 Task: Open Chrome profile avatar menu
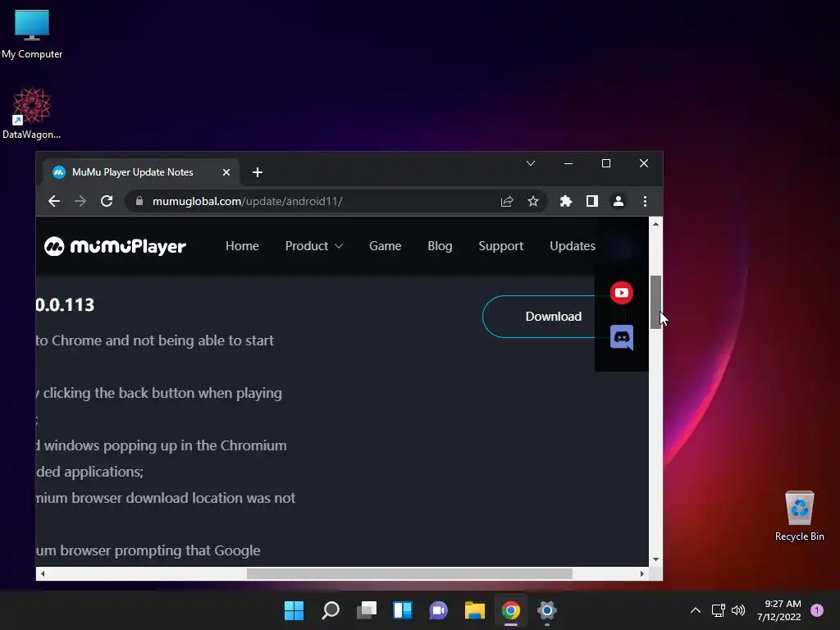point(619,202)
